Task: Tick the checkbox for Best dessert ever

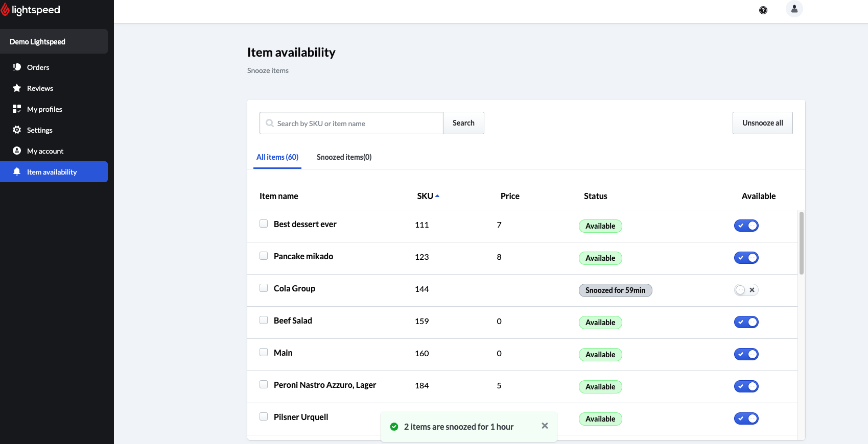Action: pyautogui.click(x=264, y=224)
